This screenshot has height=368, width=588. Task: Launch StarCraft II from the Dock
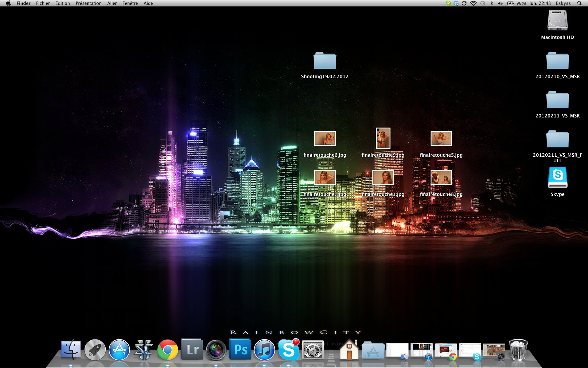[143, 350]
